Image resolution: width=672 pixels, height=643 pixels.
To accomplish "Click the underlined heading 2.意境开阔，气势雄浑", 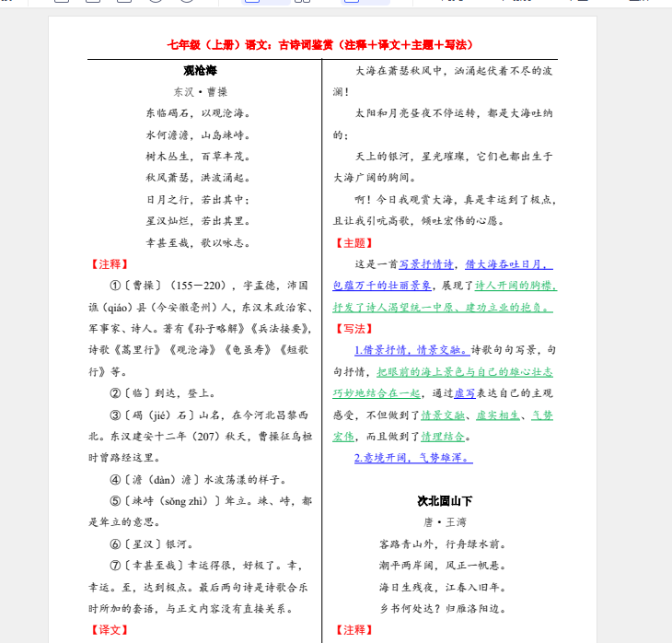I will point(413,457).
